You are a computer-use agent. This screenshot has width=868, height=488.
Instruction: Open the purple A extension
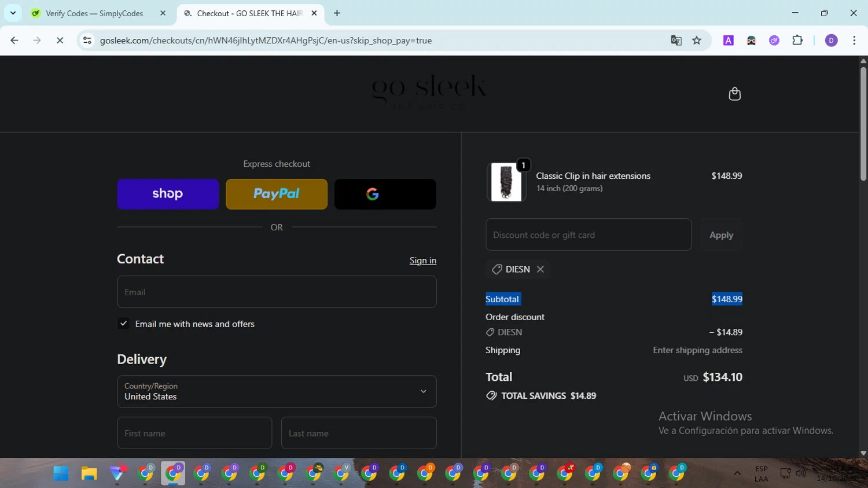click(x=729, y=41)
